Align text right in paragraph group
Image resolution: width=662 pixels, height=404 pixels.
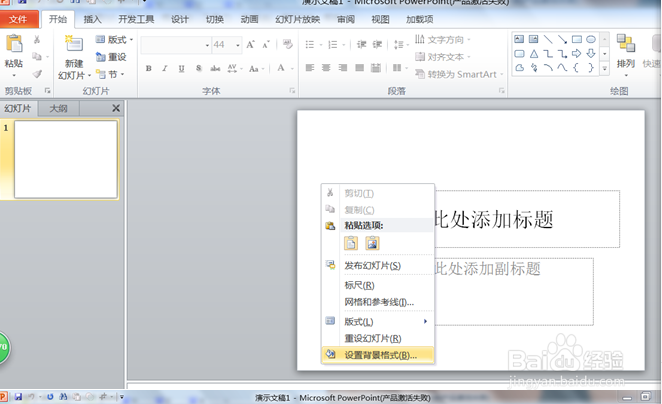pos(343,68)
